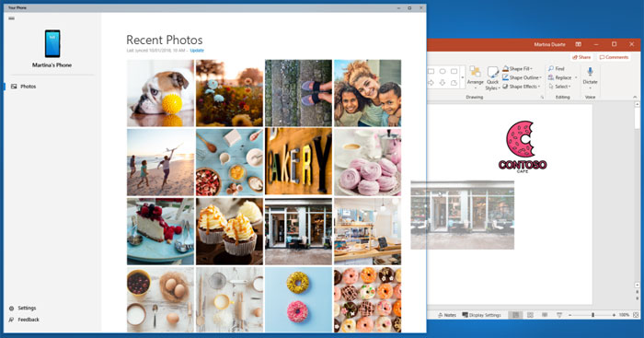Image resolution: width=644 pixels, height=338 pixels.
Task: Go to the previous slide button
Action: pyautogui.click(x=637, y=292)
